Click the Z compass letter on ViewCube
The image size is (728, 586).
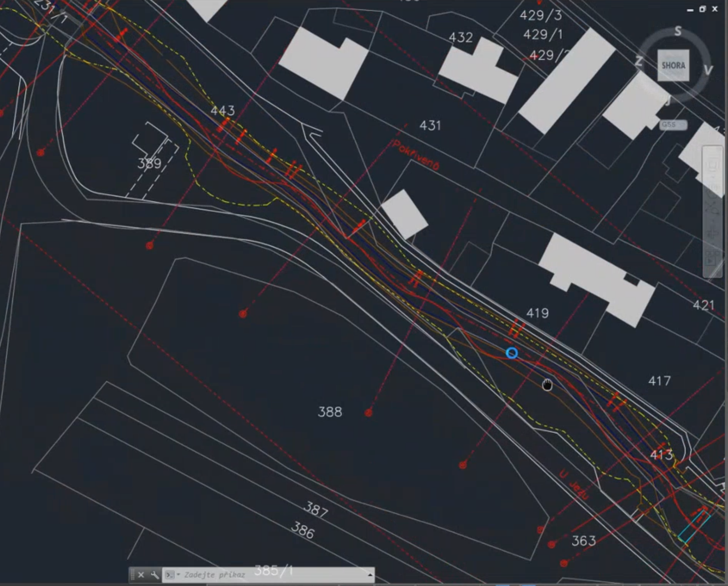point(638,61)
